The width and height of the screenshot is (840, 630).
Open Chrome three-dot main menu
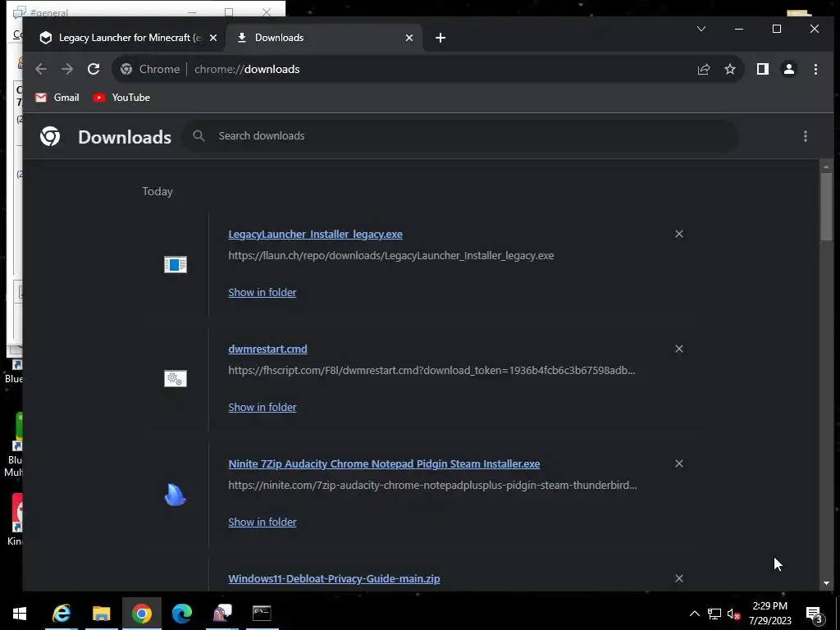tap(815, 69)
